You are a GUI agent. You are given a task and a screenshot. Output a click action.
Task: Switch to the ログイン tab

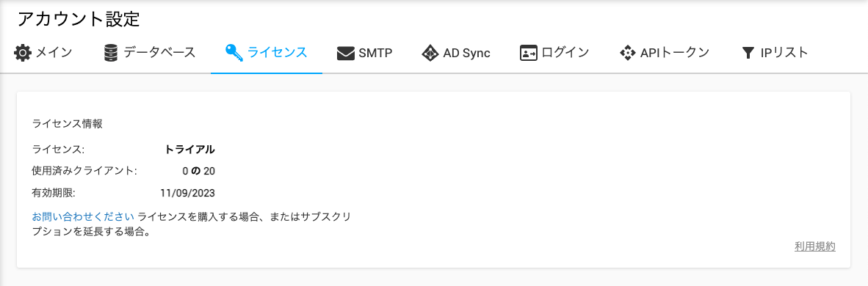click(x=554, y=53)
